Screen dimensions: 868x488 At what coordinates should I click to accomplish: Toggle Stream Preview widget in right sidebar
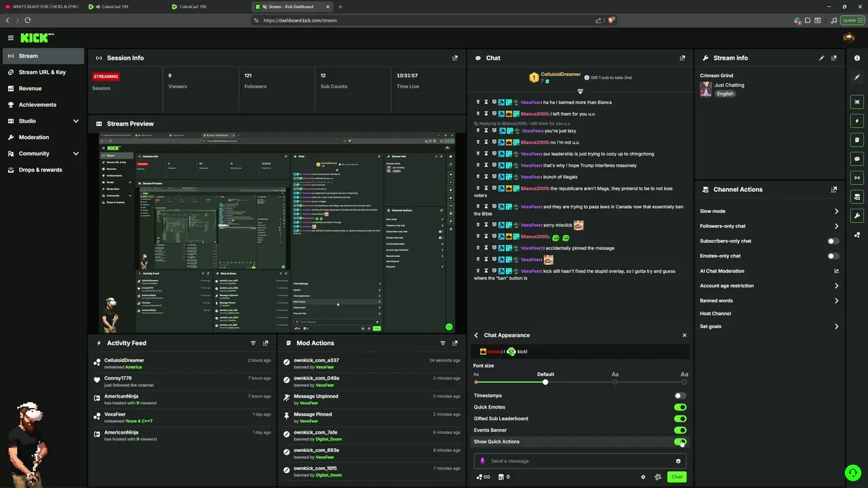point(857,102)
